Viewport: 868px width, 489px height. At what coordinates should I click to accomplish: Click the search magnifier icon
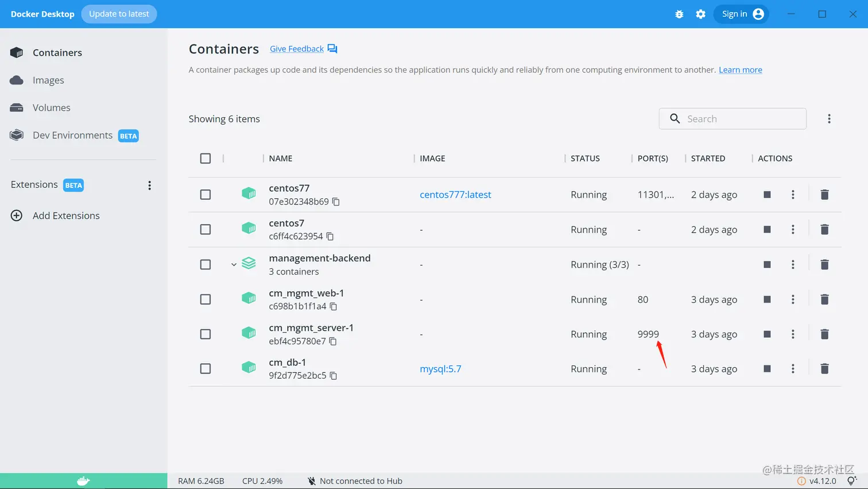click(675, 118)
